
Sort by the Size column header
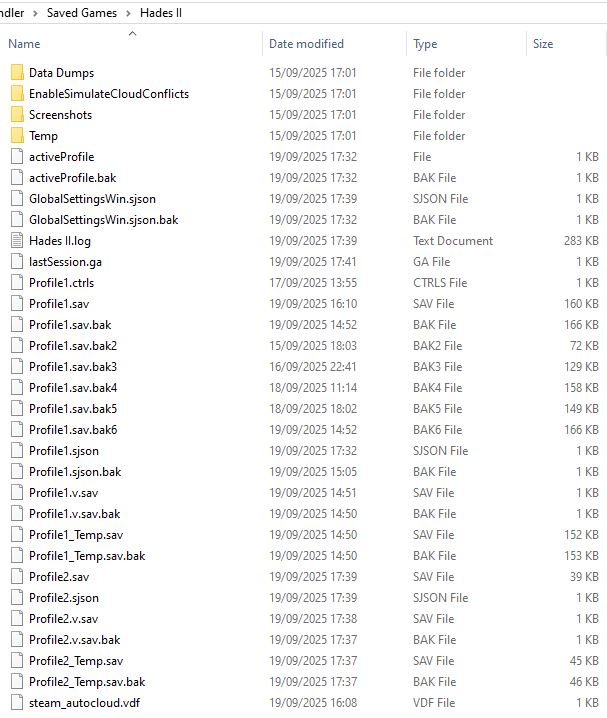pyautogui.click(x=543, y=44)
